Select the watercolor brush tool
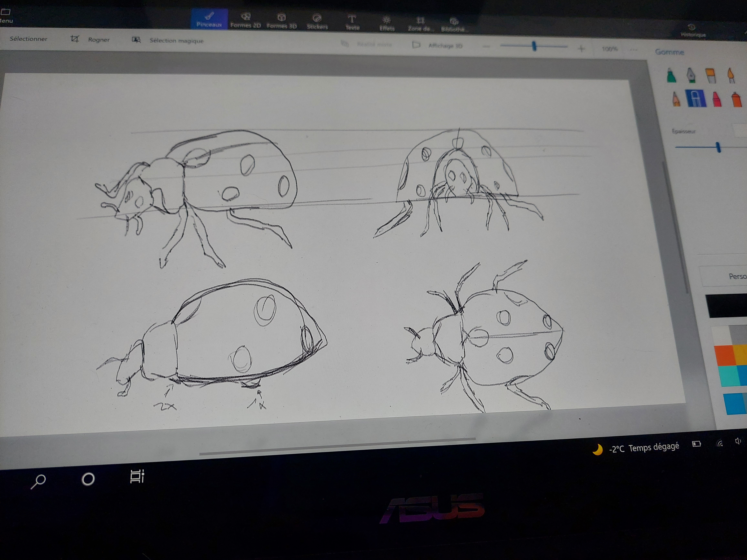Screen dimensions: 747x560 (x=731, y=76)
